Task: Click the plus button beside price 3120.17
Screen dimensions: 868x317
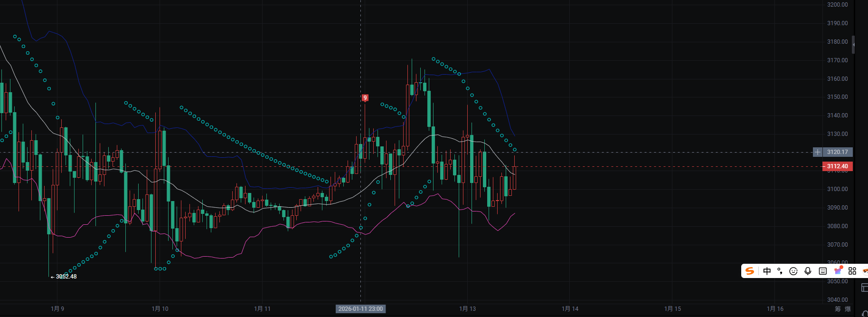Action: click(x=817, y=152)
